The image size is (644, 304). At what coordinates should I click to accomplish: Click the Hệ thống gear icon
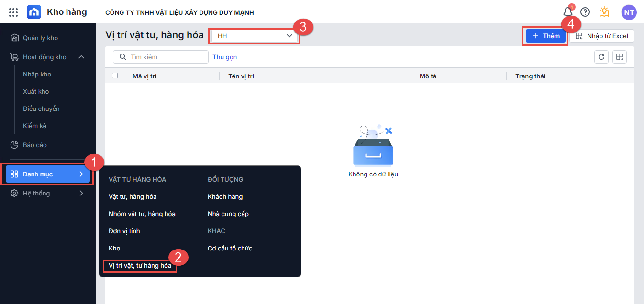click(14, 193)
